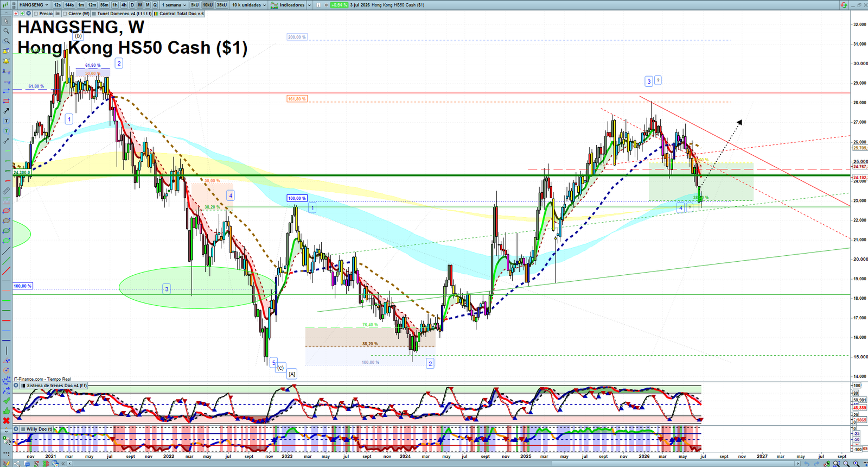
Task: Select the bell with cursor alert tool
Action: click(x=7, y=51)
